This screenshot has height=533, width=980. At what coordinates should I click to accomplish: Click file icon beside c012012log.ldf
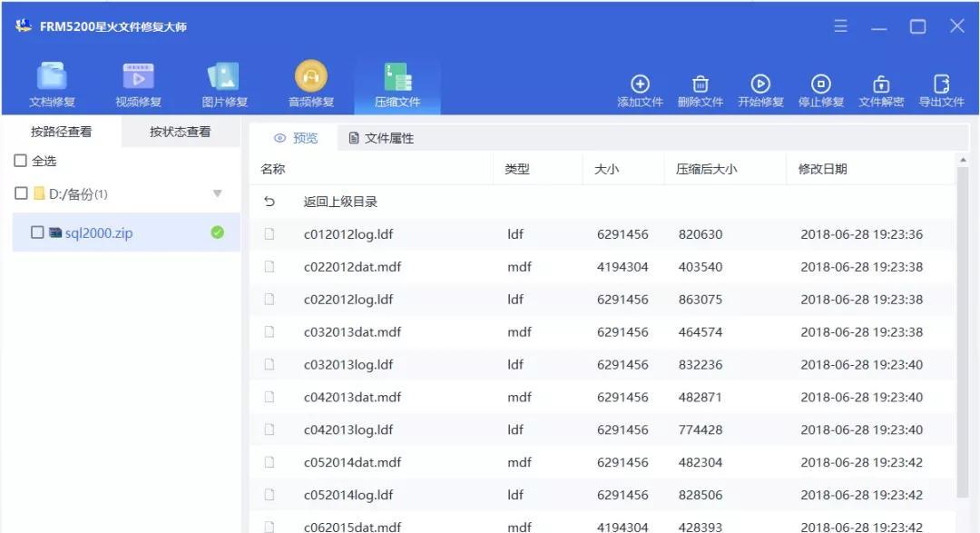269,234
